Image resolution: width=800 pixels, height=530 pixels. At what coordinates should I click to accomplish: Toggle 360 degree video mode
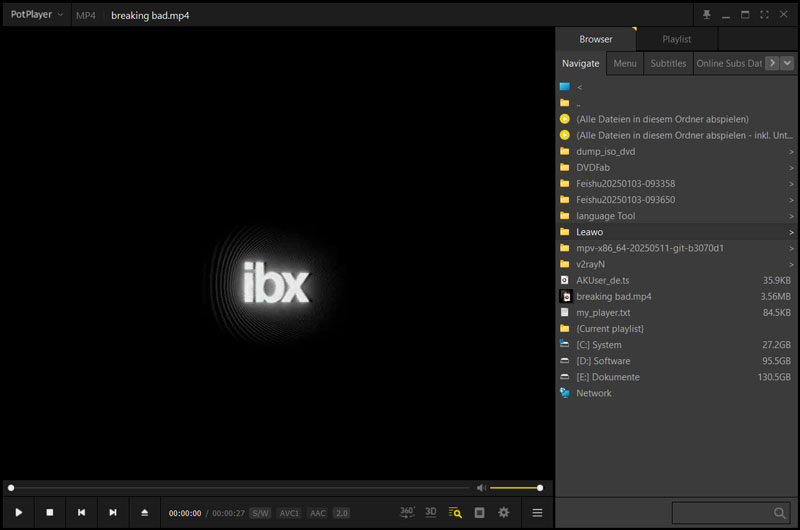(407, 512)
